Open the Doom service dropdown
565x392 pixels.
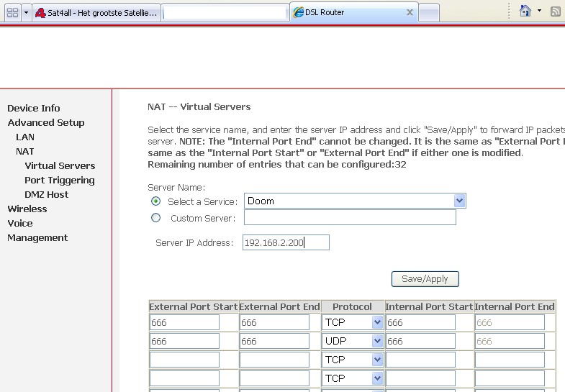pos(355,201)
